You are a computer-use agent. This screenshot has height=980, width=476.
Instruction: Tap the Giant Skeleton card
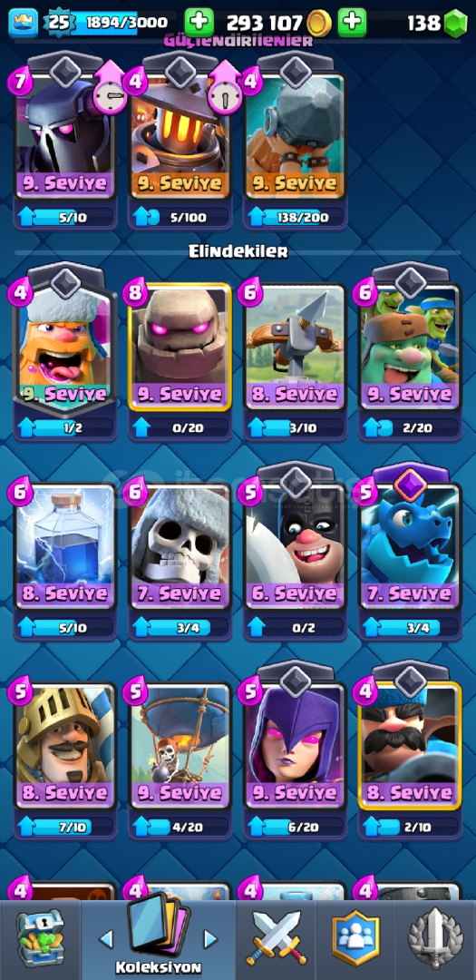(180, 544)
